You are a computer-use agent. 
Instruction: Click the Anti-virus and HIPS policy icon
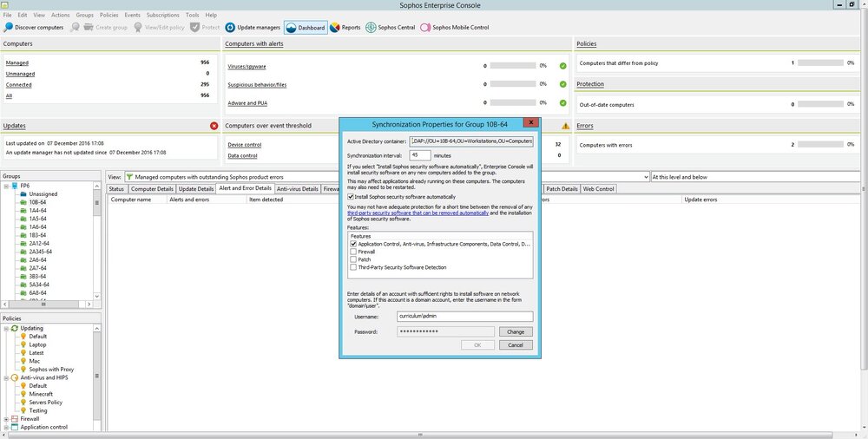15,377
